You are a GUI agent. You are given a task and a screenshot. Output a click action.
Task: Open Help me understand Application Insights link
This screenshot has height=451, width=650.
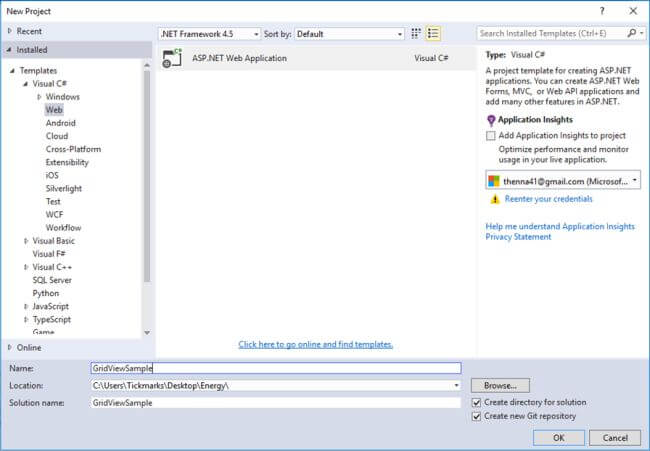tap(560, 226)
